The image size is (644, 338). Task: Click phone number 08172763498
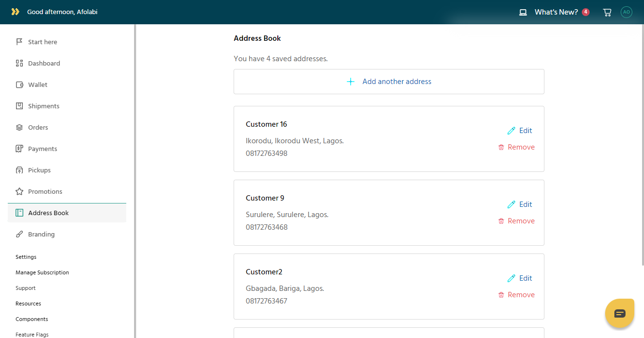pyautogui.click(x=267, y=153)
